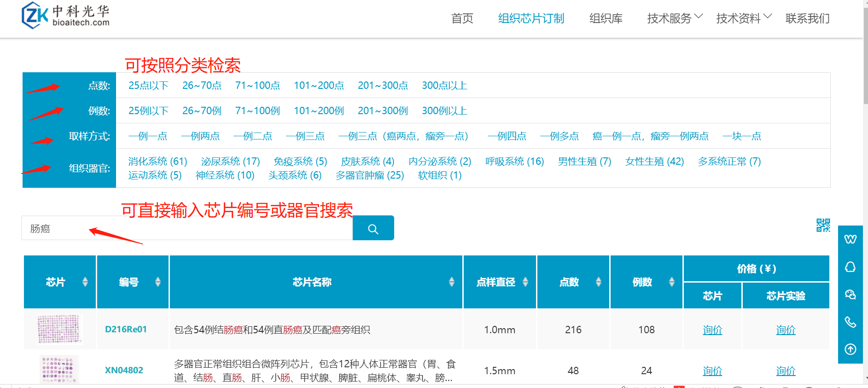The image size is (868, 388).
Task: Filter organ 免疫系统 (5)
Action: coord(300,162)
